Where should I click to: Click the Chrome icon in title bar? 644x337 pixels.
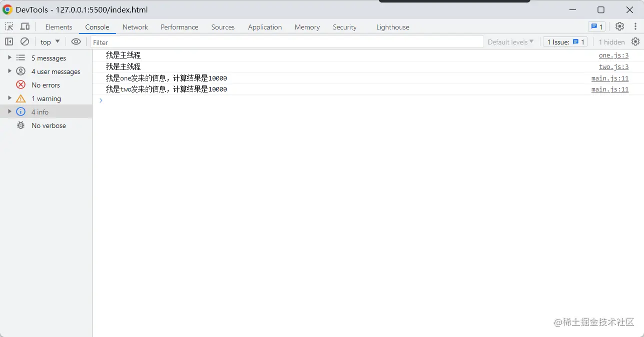pos(8,9)
